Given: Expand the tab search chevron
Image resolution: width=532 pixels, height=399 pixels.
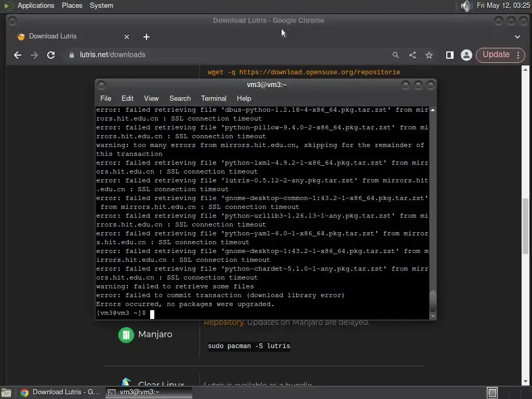Looking at the screenshot, I should click(517, 37).
